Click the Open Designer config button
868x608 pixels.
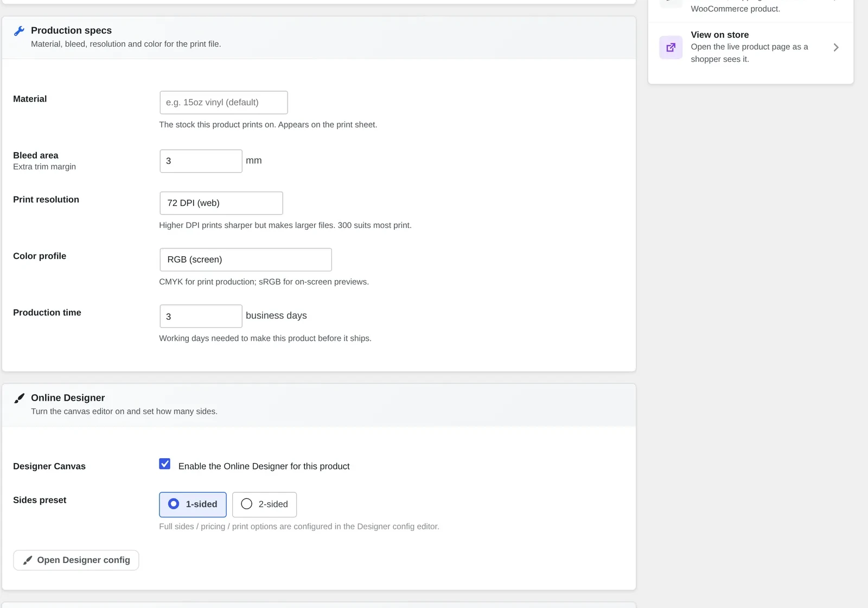pos(76,560)
